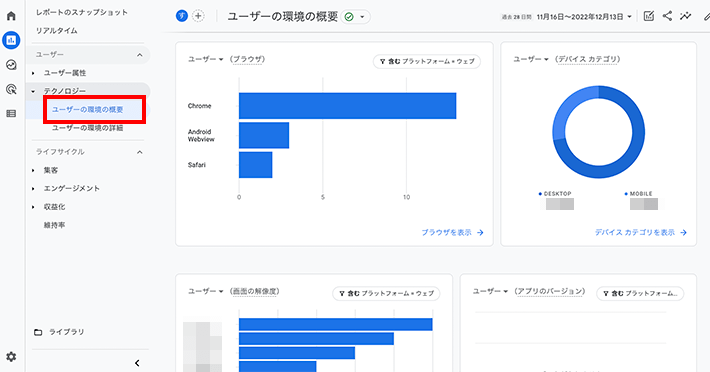Click filter chip in ブラウザ card

coord(427,61)
